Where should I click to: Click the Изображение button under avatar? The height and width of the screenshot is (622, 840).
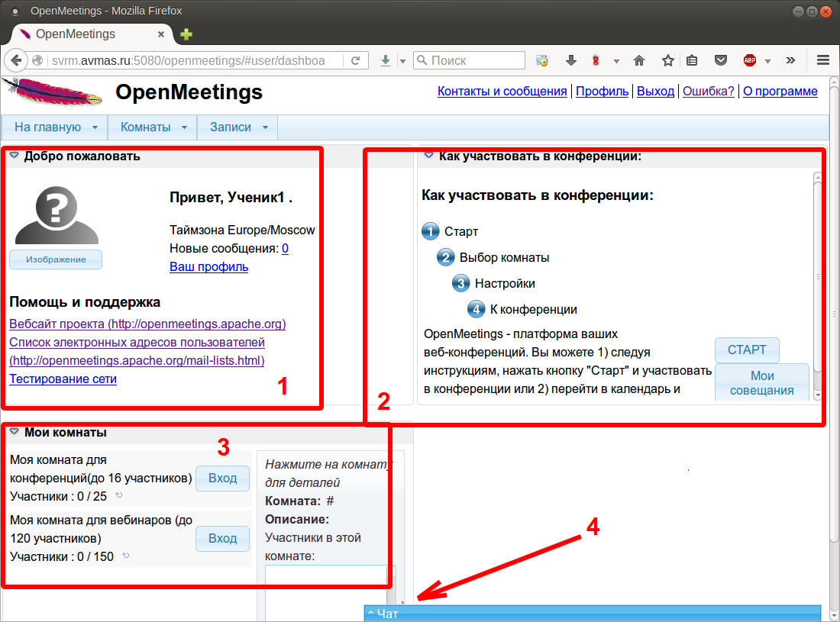(56, 259)
